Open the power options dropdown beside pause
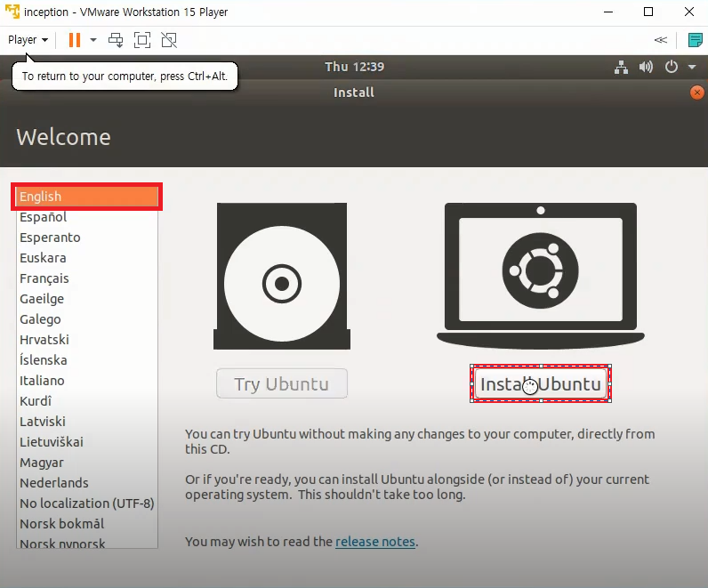708x588 pixels. click(x=93, y=40)
